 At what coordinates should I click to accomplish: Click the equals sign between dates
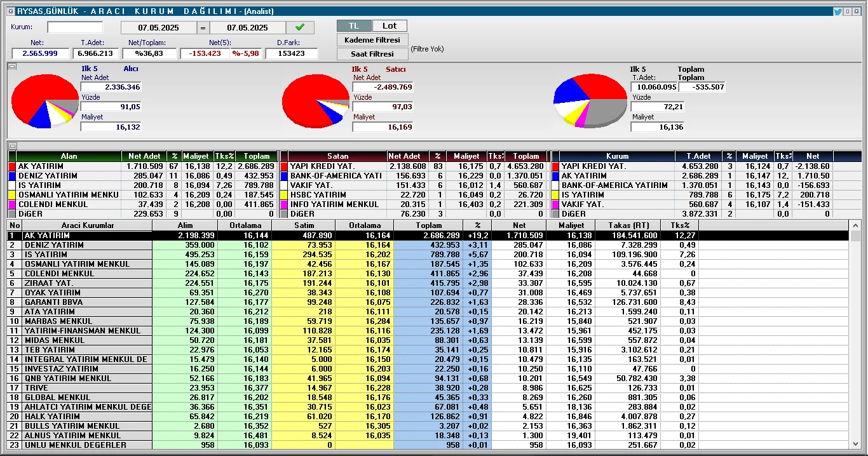(x=203, y=27)
